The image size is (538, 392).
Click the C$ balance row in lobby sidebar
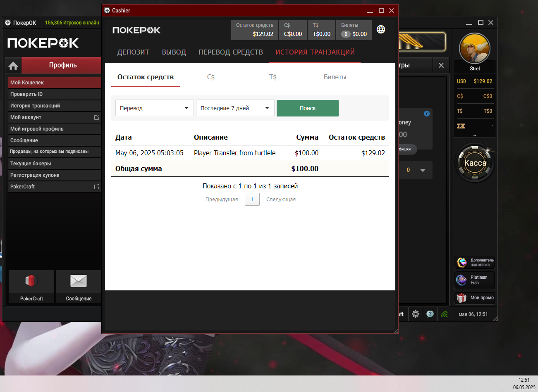(x=475, y=96)
